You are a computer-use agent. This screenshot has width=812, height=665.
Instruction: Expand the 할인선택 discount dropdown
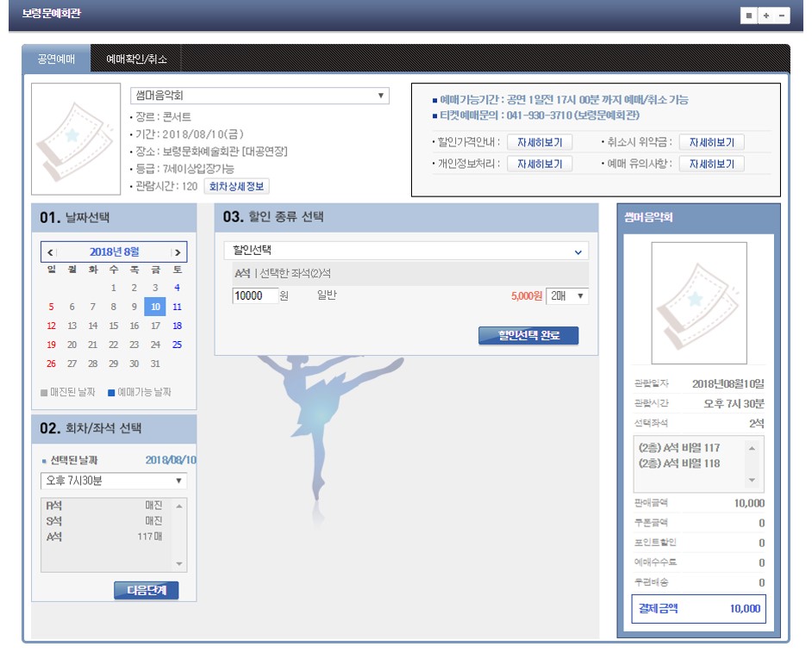pyautogui.click(x=403, y=252)
